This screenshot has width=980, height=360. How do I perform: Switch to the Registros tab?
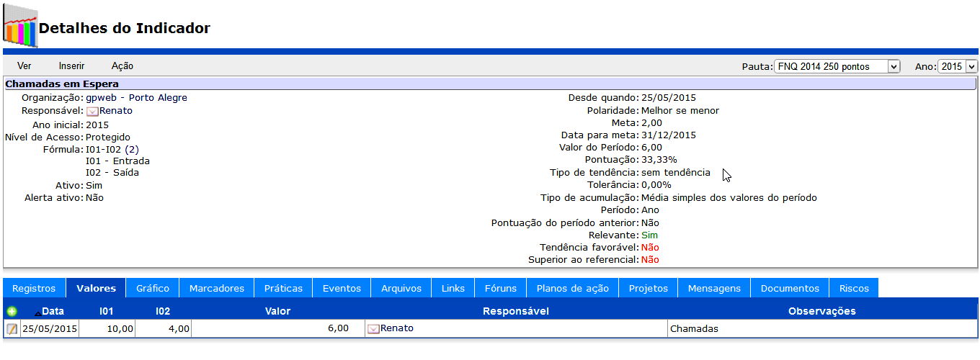pyautogui.click(x=34, y=288)
